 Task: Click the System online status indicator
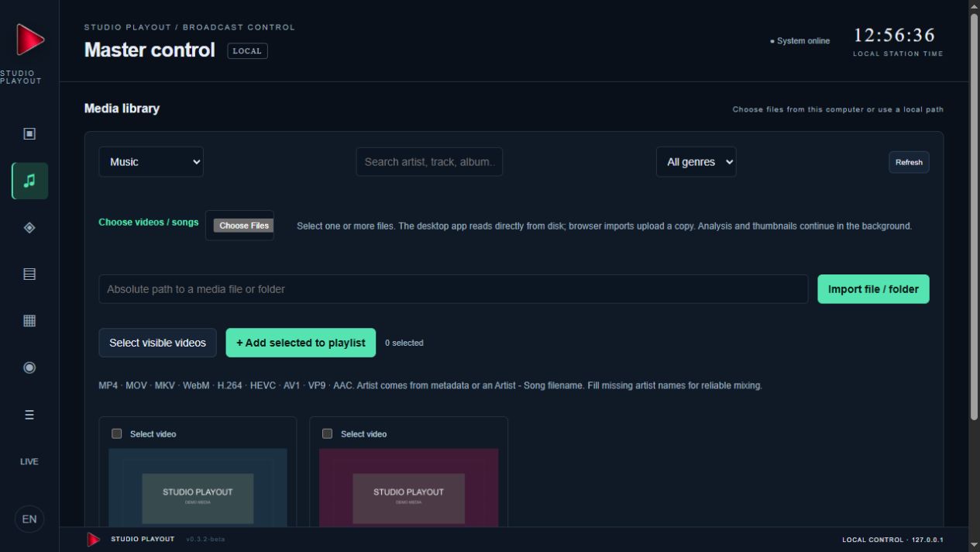799,41
